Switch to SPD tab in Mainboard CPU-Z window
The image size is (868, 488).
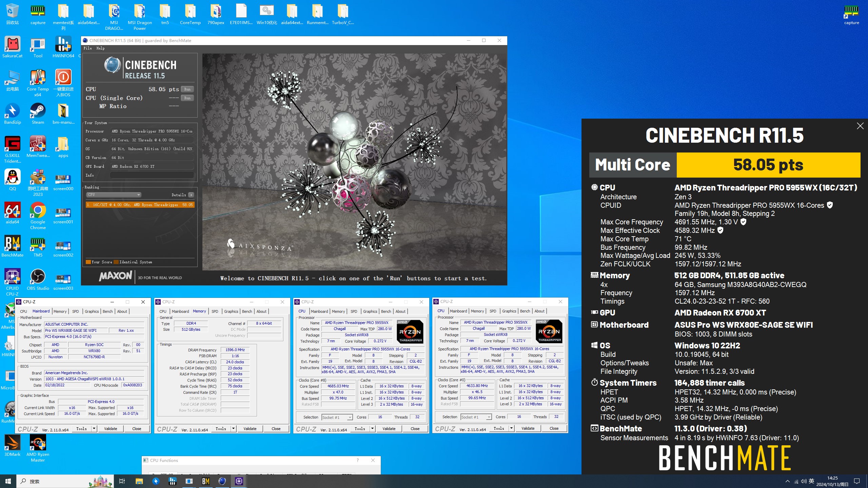pos(75,311)
